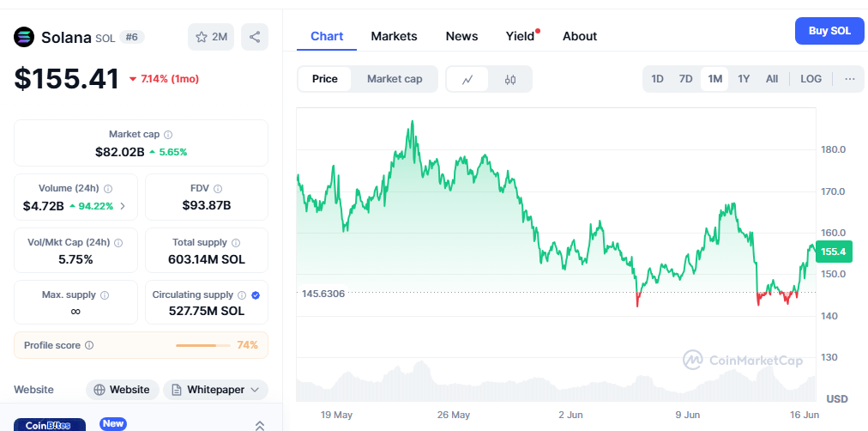This screenshot has width=868, height=431.
Task: Click the Market cap info icon
Action: (x=168, y=135)
